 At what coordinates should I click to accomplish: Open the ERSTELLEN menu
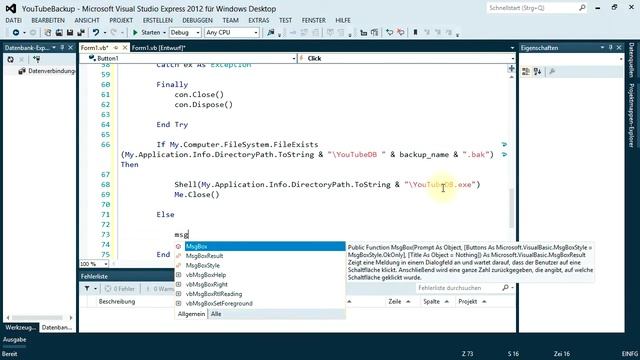pyautogui.click(x=158, y=20)
